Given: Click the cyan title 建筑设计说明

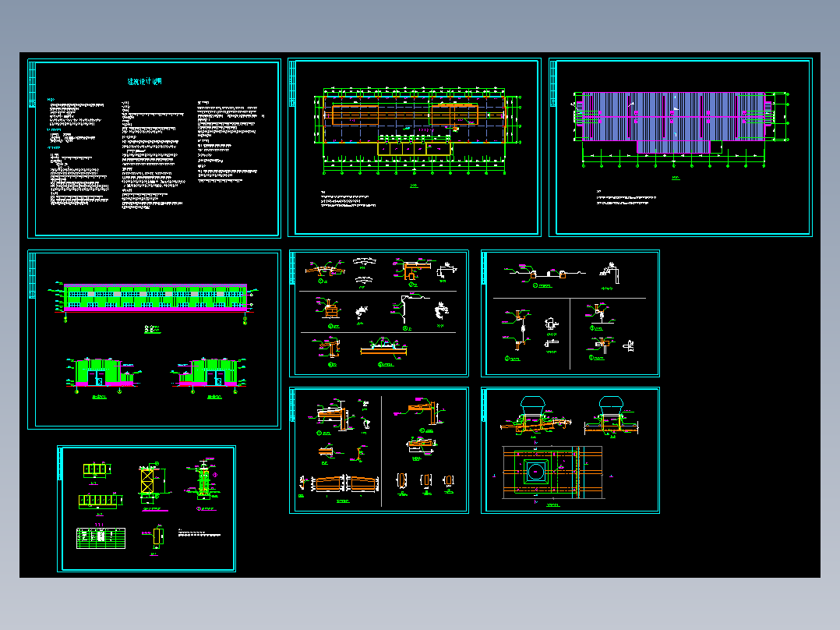Looking at the screenshot, I should coord(144,82).
